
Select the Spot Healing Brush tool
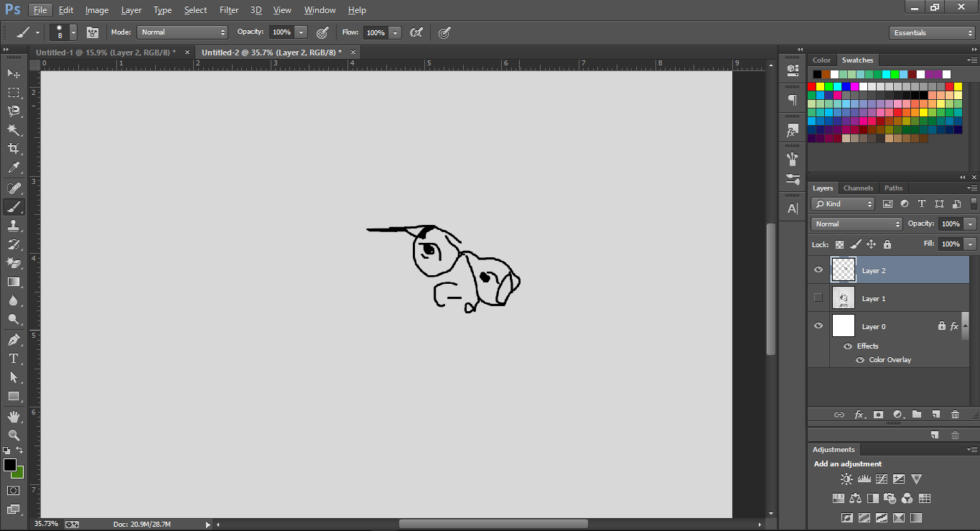pyautogui.click(x=14, y=188)
